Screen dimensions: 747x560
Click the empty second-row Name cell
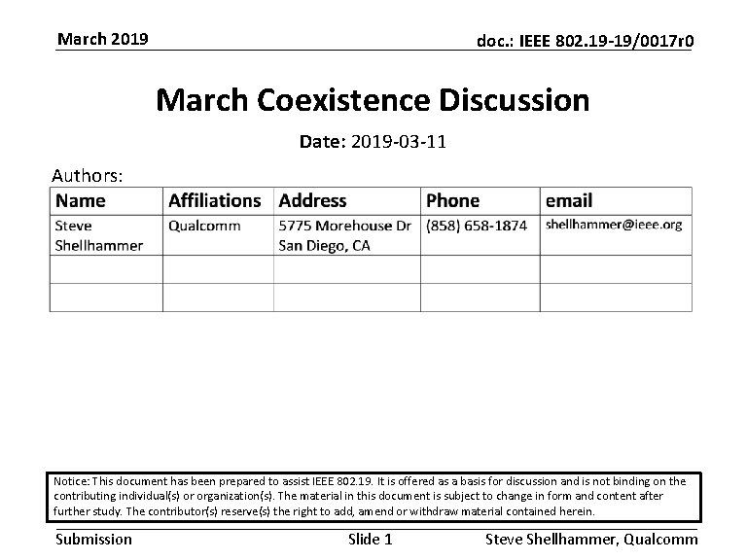[x=106, y=269]
